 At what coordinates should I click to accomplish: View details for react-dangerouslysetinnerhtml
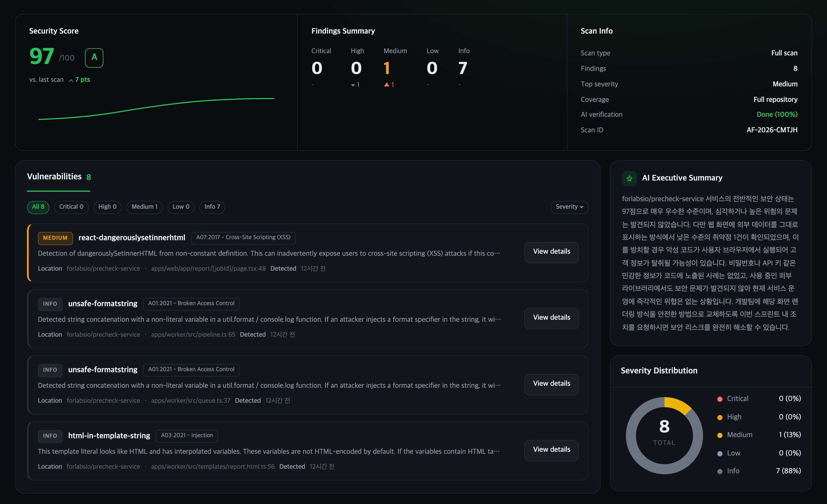pos(551,252)
